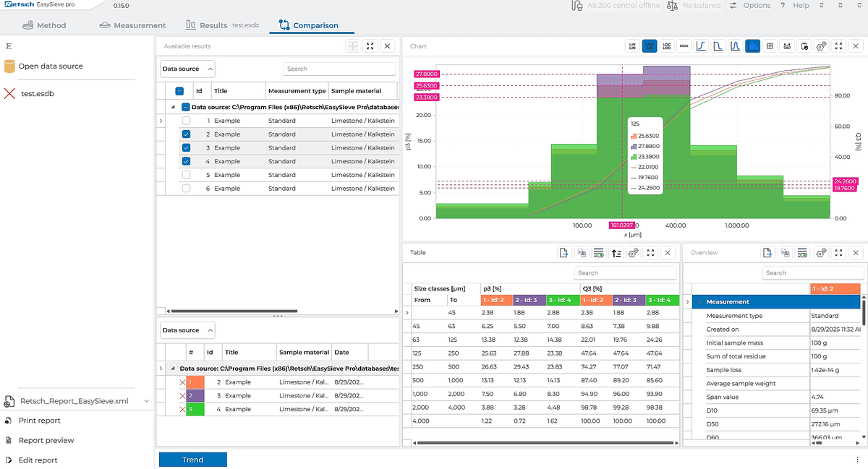Open the Method tab
This screenshot has width=868, height=469.
click(44, 25)
